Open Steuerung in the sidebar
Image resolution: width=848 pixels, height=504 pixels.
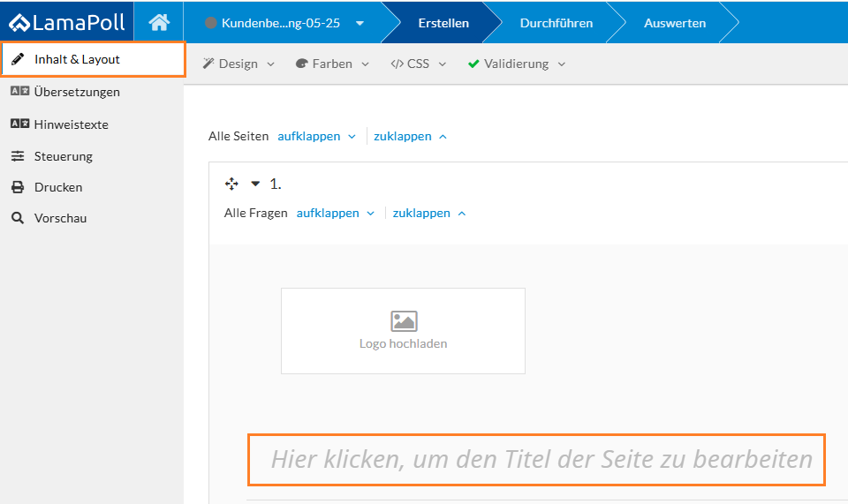(x=64, y=156)
